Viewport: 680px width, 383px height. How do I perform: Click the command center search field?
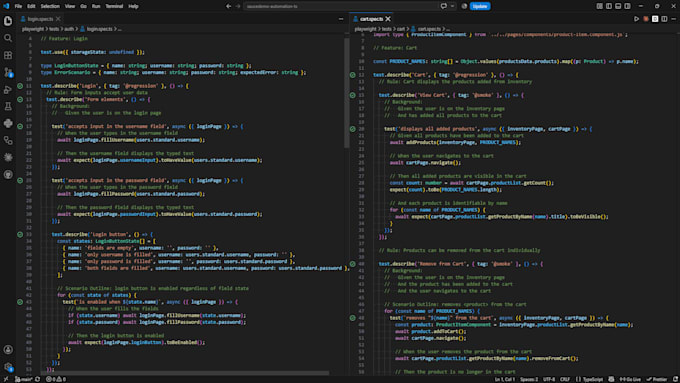pos(341,6)
